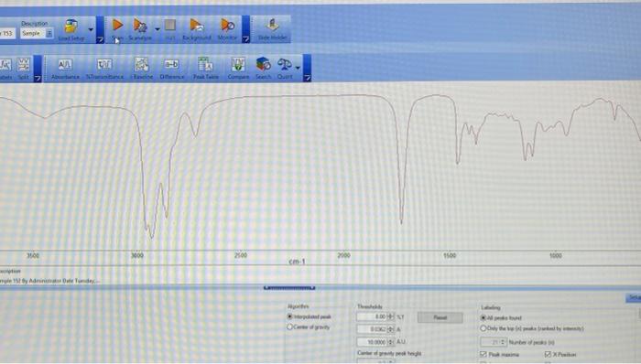
Task: Toggle the Peak maxima checkbox
Action: click(x=483, y=354)
